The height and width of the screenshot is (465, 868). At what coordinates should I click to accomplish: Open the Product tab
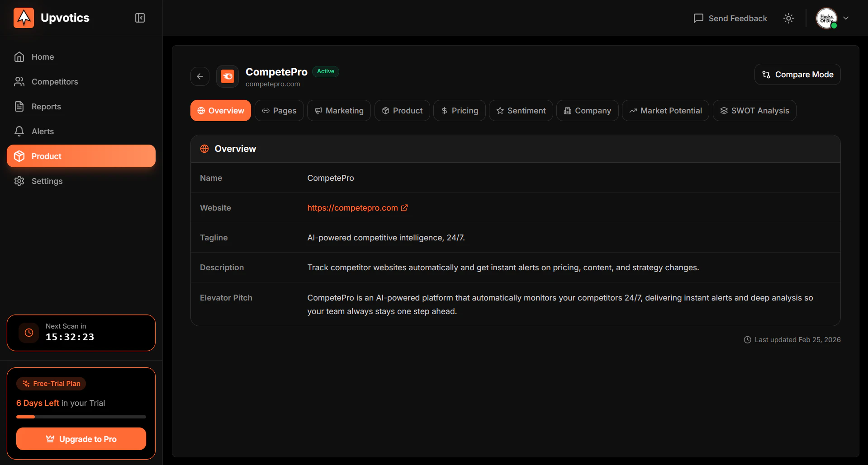402,111
